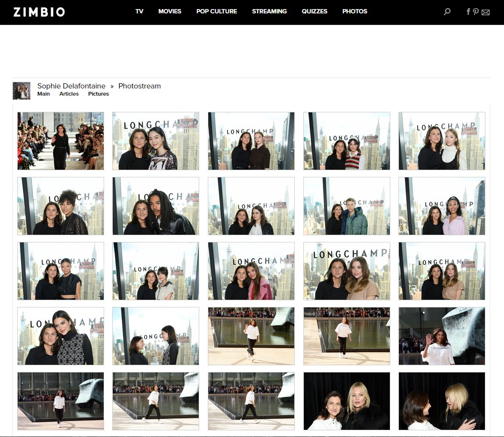Open second-row photo with white shirt and black jacket
Image resolution: width=504 pixels, height=437 pixels.
pos(251,206)
